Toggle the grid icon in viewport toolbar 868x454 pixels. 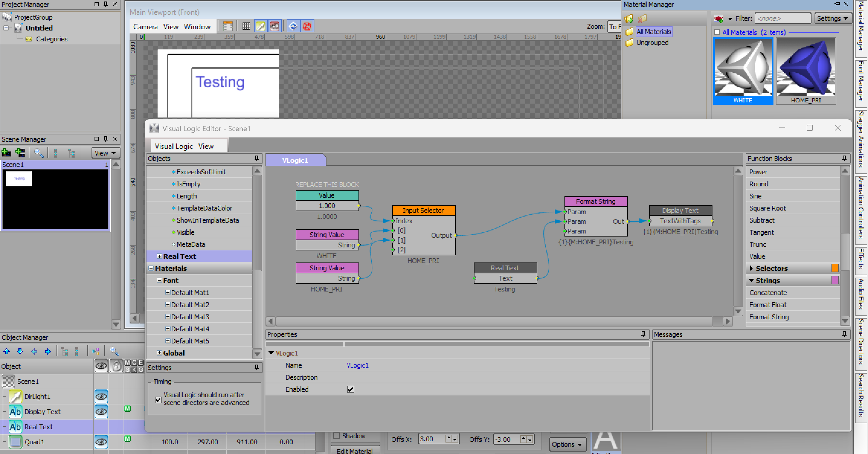click(x=246, y=26)
